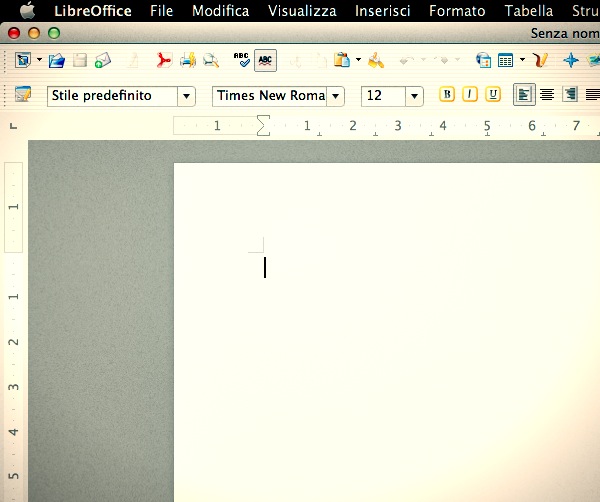
Task: Click the Undo arrow icon
Action: click(x=407, y=60)
